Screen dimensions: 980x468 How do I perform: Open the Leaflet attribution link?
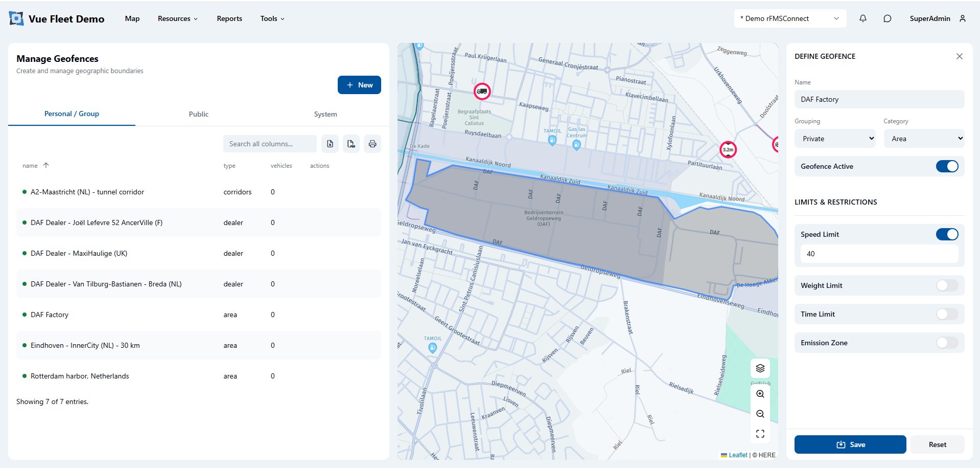[738, 455]
